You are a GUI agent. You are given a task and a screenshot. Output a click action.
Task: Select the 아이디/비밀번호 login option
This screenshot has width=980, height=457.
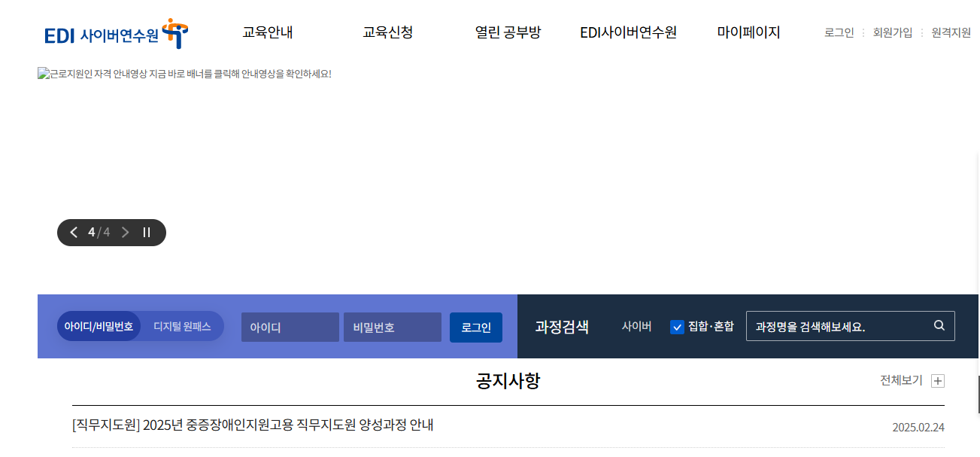(99, 326)
